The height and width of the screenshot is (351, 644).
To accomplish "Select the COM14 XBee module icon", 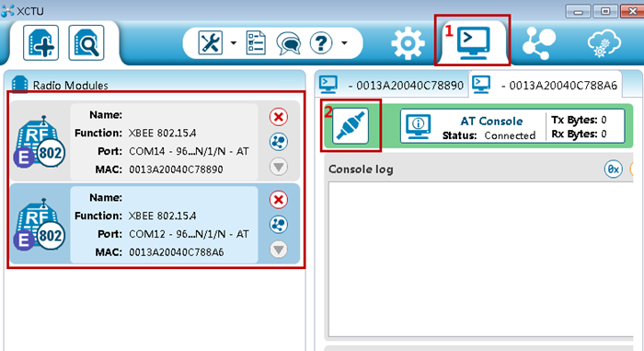I will pos(40,142).
